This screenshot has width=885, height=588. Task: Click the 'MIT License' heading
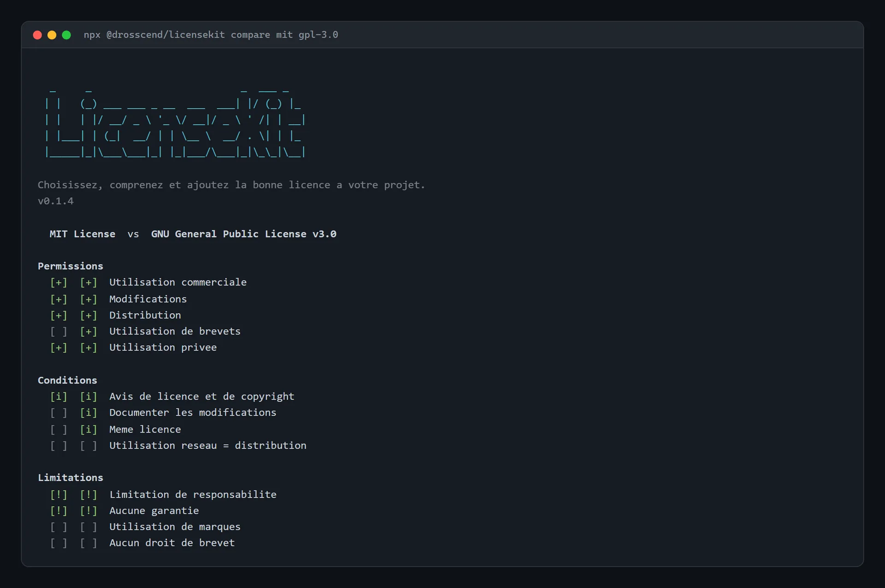[83, 234]
